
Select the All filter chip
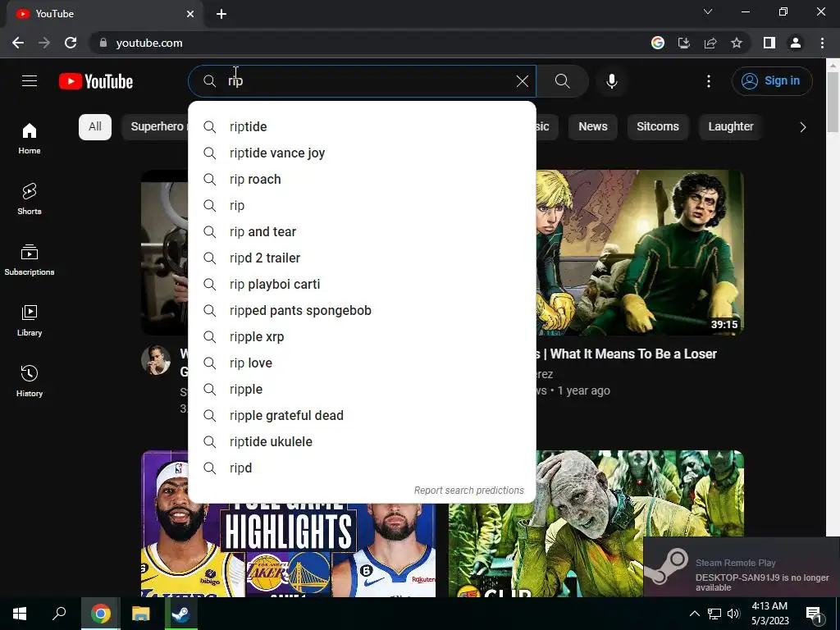coord(95,127)
